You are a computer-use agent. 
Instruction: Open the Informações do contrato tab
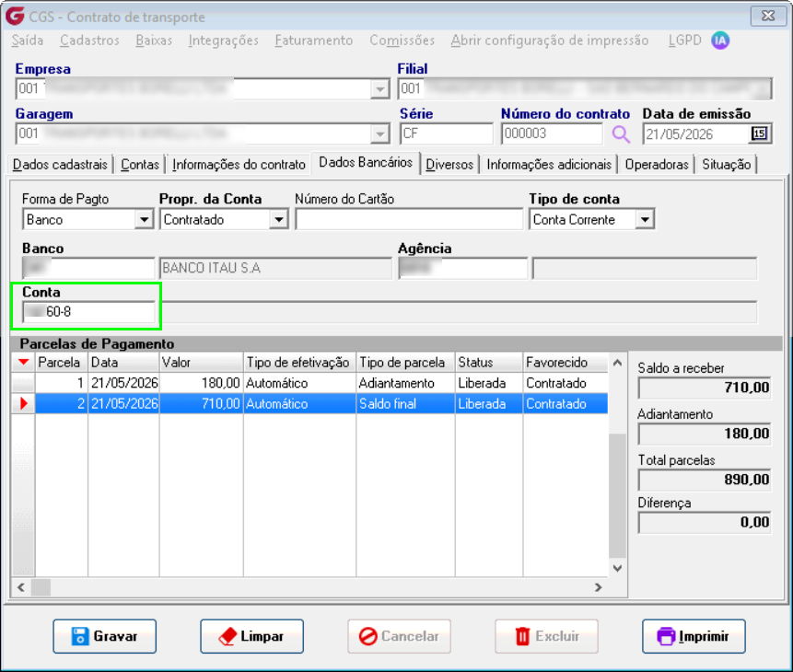(x=239, y=165)
